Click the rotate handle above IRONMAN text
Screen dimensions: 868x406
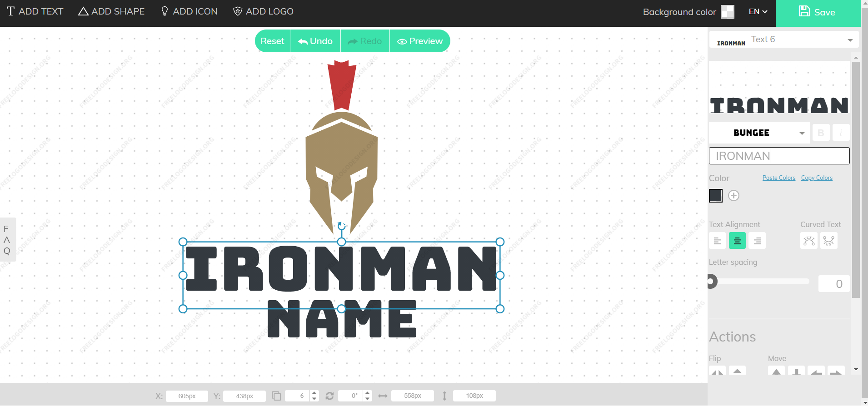coord(342,226)
